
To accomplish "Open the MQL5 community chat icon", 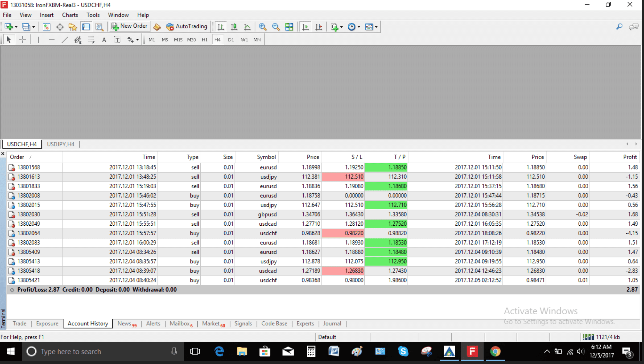I will [633, 26].
